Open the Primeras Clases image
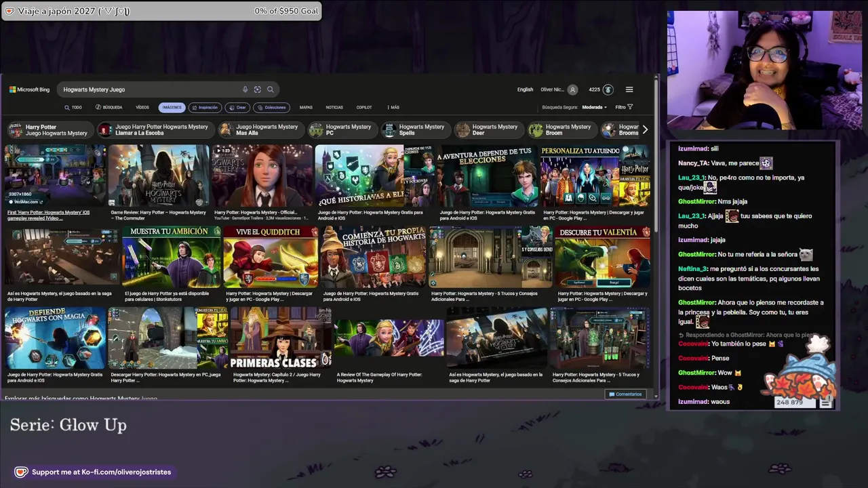Viewport: 868px width, 488px height. (281, 338)
